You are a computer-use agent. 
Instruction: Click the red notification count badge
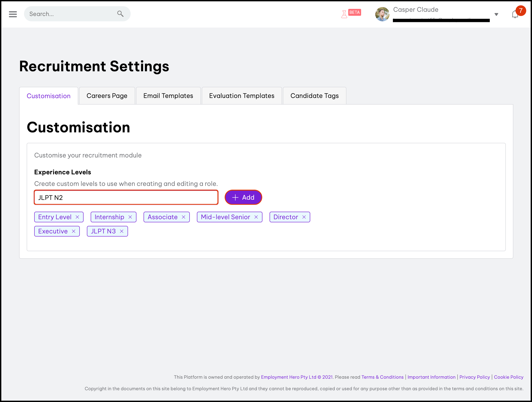(521, 11)
